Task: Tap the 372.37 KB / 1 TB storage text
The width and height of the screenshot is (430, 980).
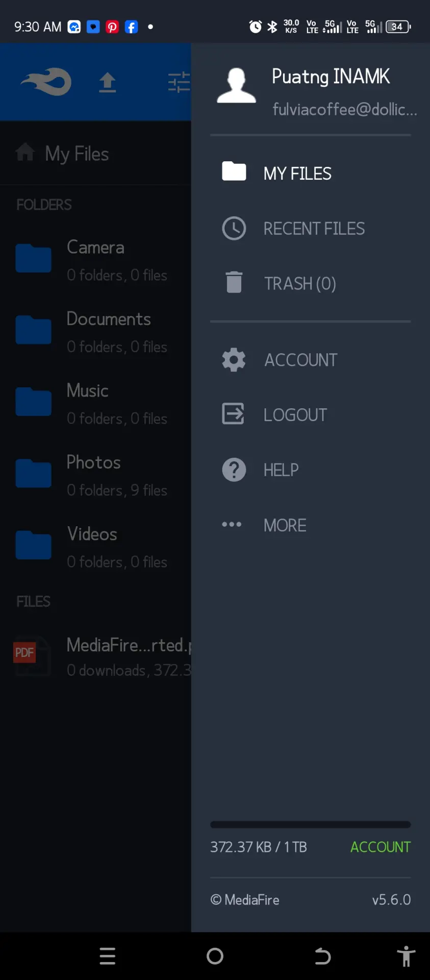Action: tap(259, 847)
